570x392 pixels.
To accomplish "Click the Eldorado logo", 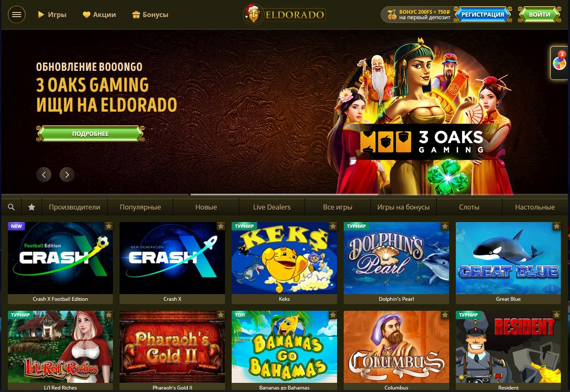I will [285, 15].
